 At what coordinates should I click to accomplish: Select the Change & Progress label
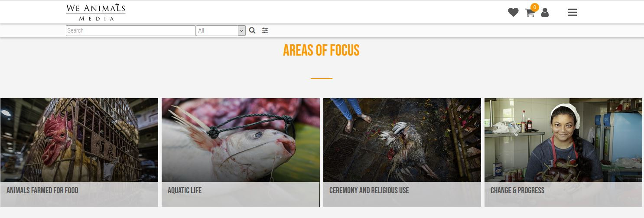[517, 190]
